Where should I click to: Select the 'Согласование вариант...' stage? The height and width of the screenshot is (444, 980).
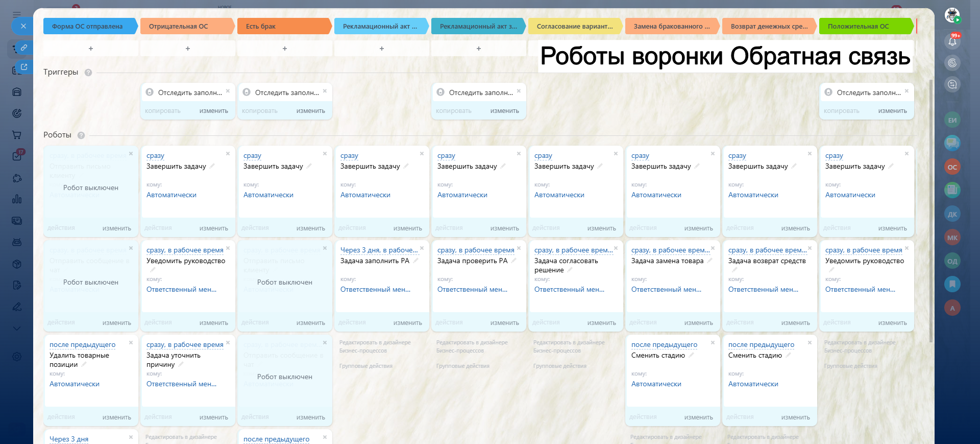[x=576, y=26]
